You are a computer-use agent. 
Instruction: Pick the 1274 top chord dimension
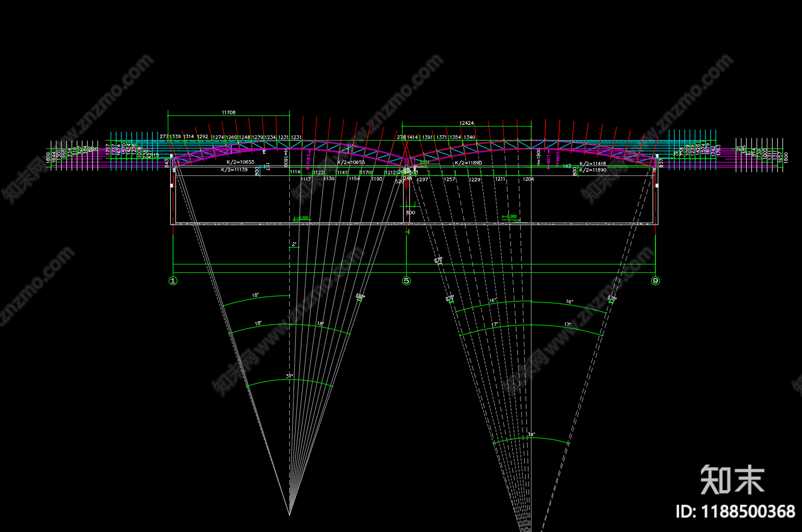click(218, 137)
